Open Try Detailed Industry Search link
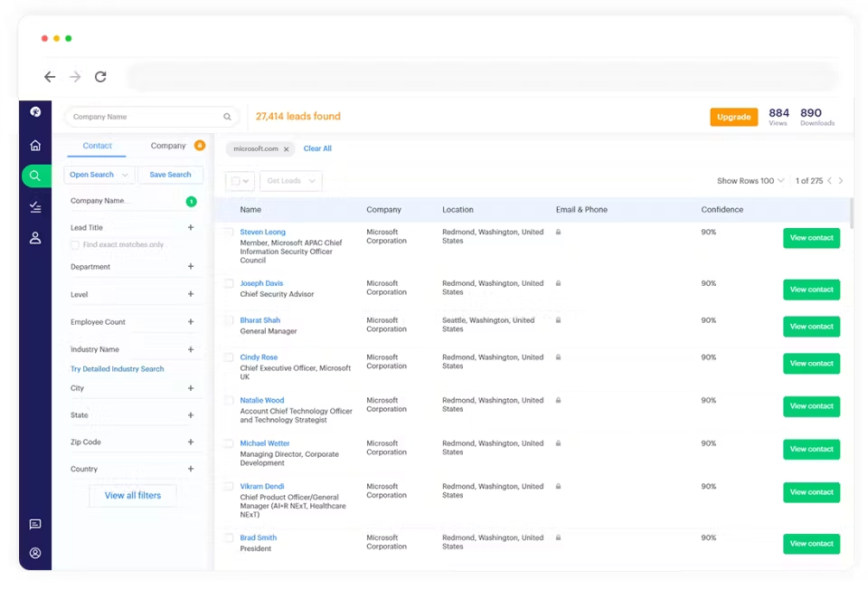Viewport: 868px width, 590px height. [117, 369]
